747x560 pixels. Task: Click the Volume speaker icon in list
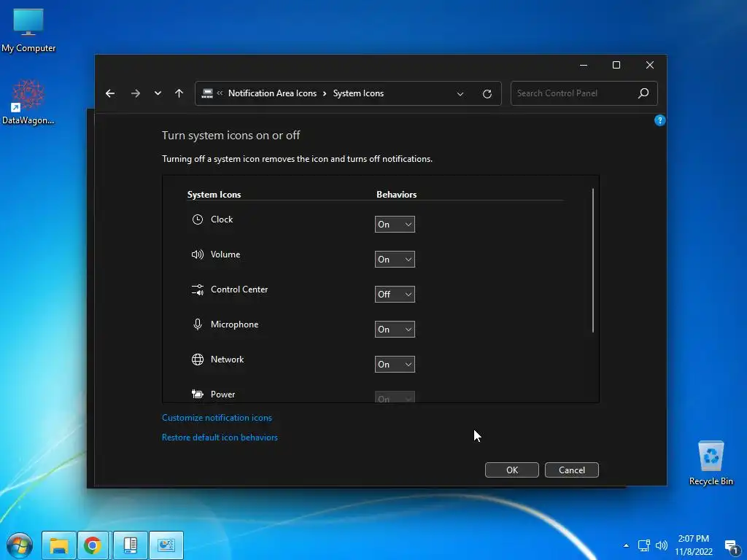point(197,254)
